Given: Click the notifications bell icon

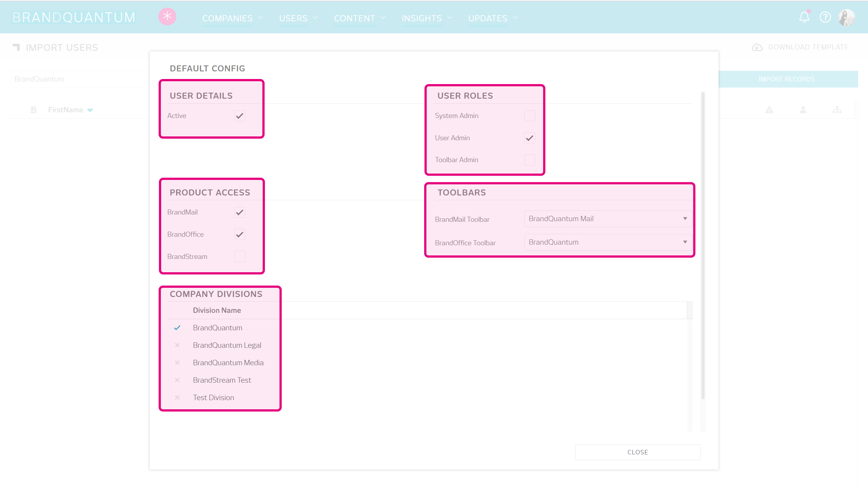Looking at the screenshot, I should tap(804, 17).
